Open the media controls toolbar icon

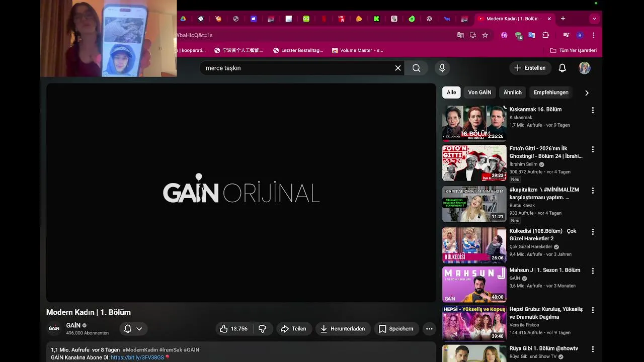[566, 35]
